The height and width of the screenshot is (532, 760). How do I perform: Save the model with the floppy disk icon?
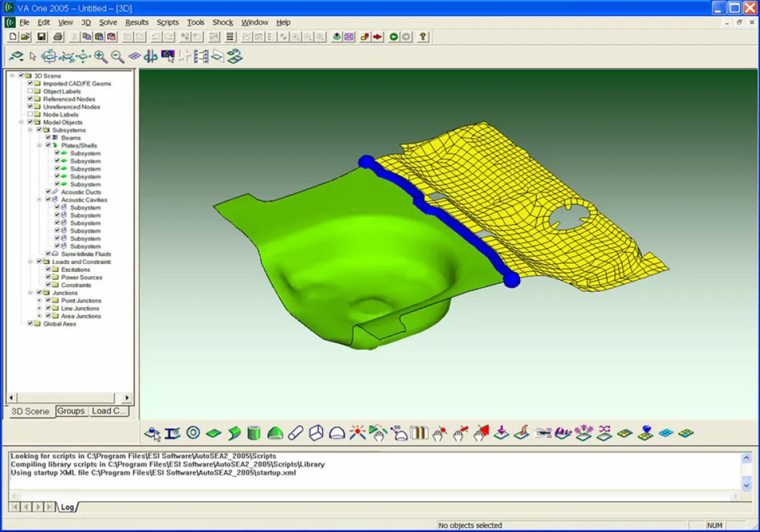click(x=42, y=37)
